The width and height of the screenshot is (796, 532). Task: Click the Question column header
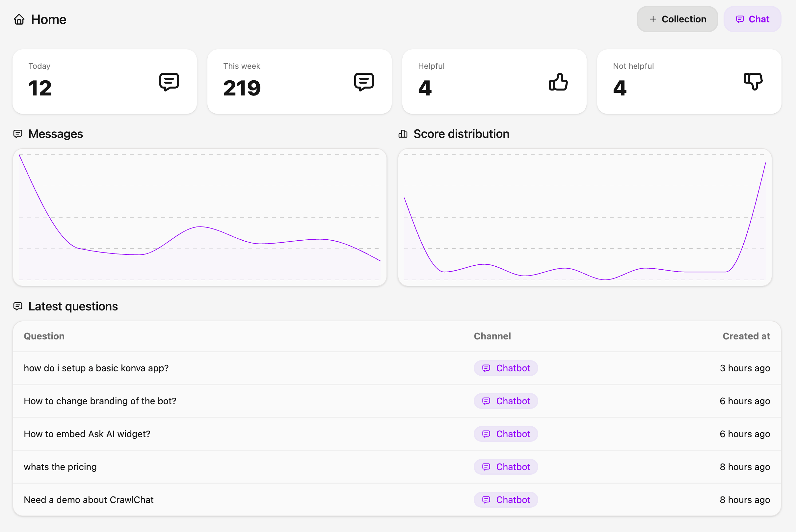(x=44, y=336)
